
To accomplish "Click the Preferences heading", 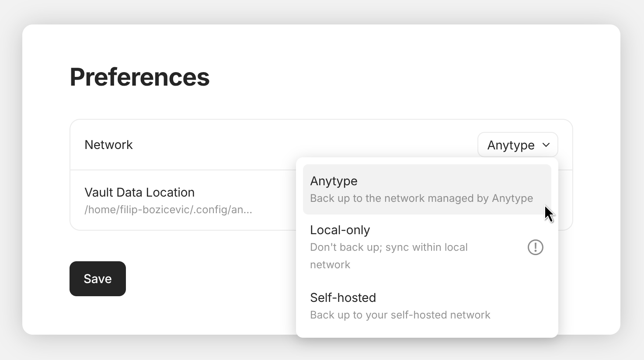I will coord(139,77).
